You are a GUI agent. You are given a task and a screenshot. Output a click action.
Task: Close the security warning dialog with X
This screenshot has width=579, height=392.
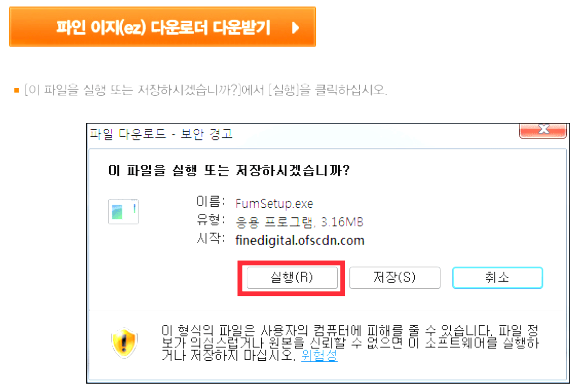pyautogui.click(x=543, y=130)
